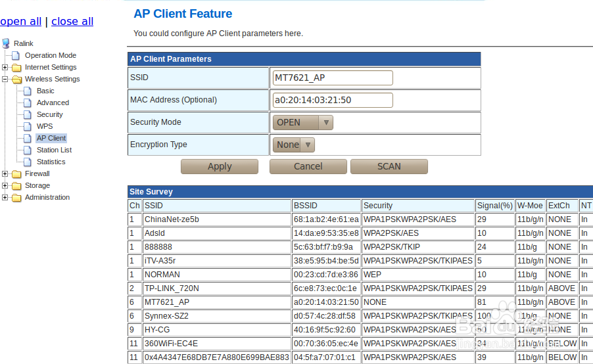
Task: Click the Statistics page icon
Action: (27, 162)
